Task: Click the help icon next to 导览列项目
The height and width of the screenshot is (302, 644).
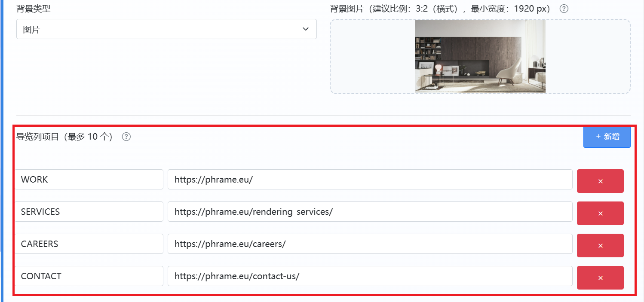Action: tap(126, 137)
